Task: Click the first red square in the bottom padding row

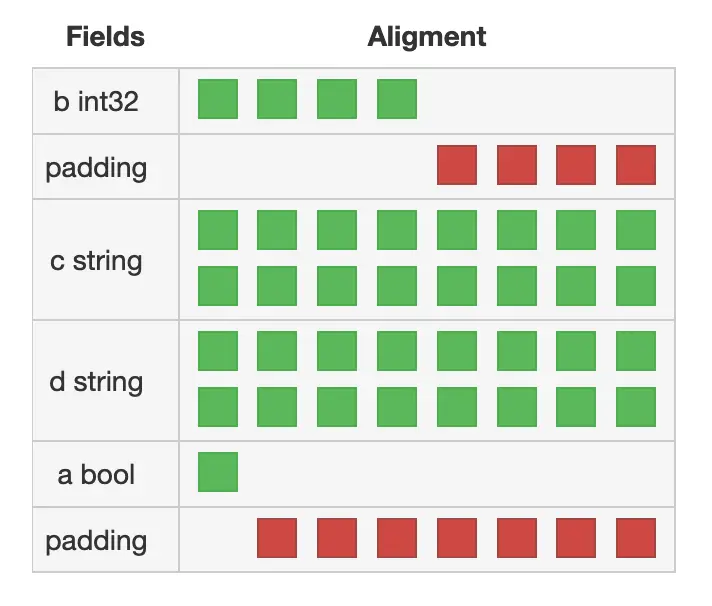Action: (277, 538)
